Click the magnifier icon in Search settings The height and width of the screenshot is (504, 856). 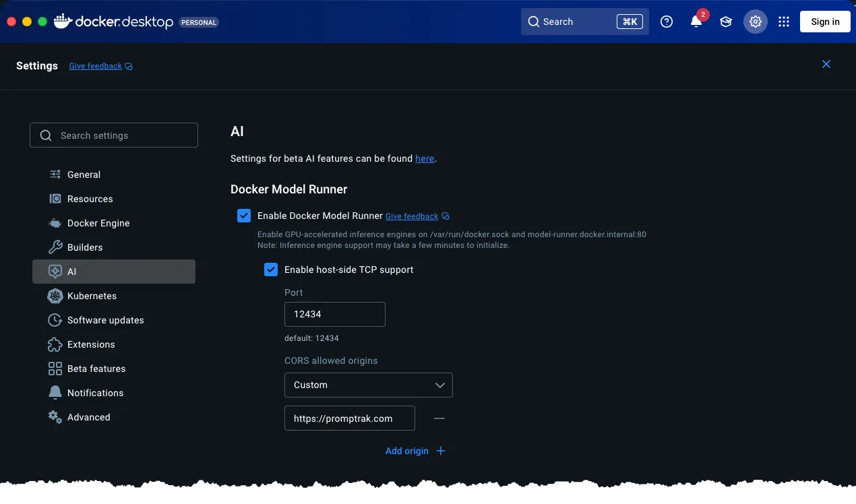tap(46, 135)
